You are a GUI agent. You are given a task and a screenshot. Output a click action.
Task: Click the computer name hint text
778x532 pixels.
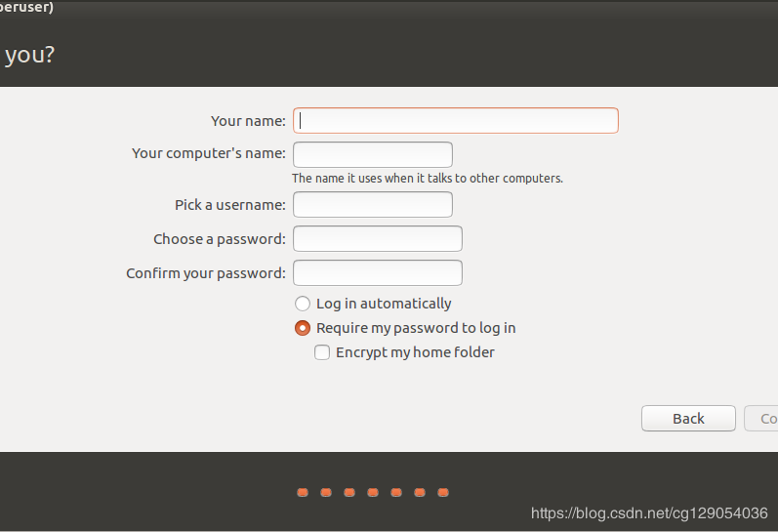[428, 179]
